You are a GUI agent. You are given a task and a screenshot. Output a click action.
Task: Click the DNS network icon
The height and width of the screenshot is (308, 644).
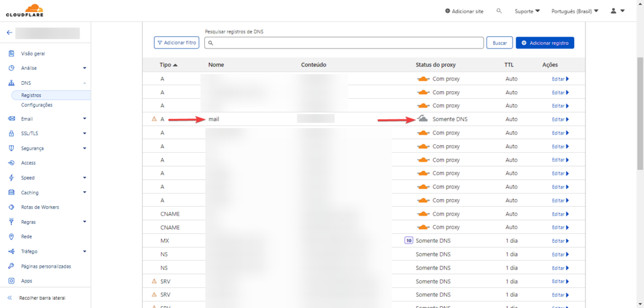[11, 83]
